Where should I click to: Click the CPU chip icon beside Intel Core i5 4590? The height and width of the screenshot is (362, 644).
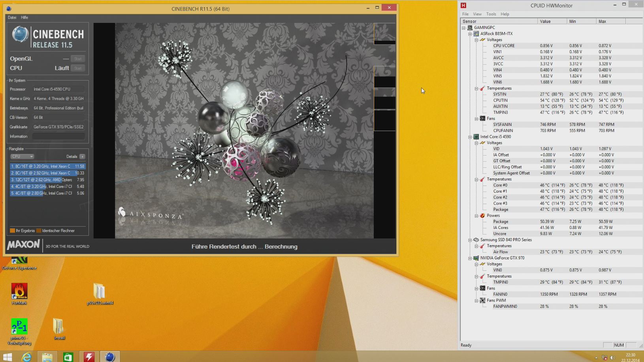[476, 137]
